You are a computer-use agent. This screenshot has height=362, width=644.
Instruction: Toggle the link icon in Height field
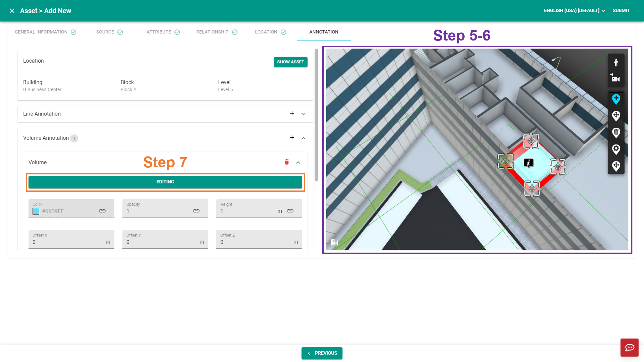coord(290,211)
